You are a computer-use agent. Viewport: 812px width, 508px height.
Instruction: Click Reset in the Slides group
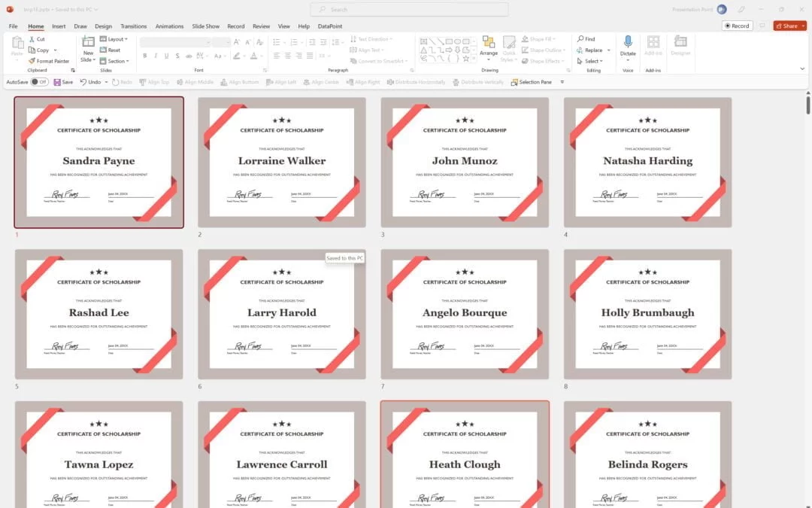click(x=110, y=50)
